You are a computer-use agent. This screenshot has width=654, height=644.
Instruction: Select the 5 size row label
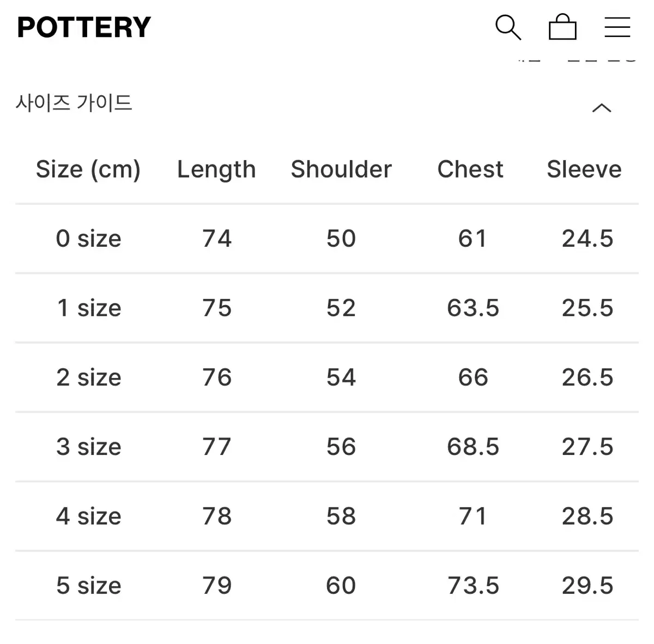[x=88, y=586]
